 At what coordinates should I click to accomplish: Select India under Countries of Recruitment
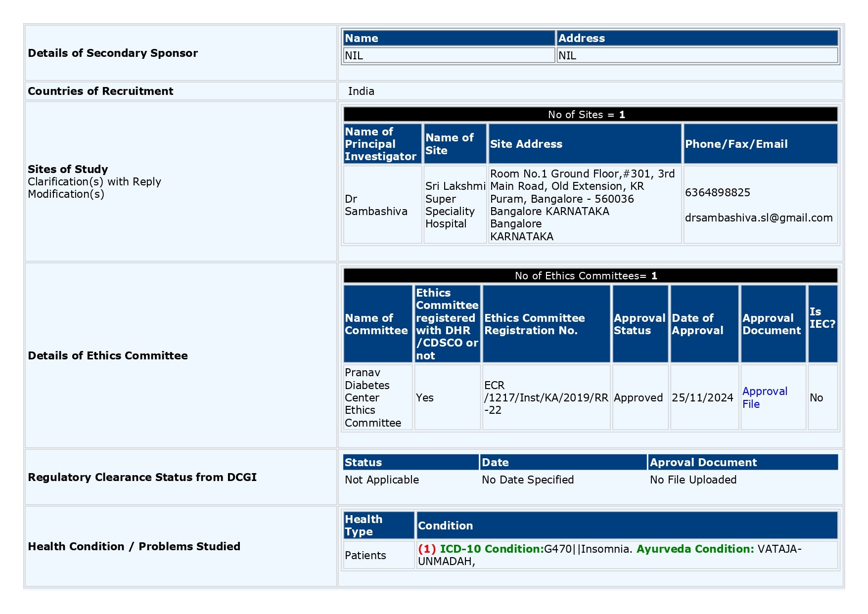(x=362, y=91)
